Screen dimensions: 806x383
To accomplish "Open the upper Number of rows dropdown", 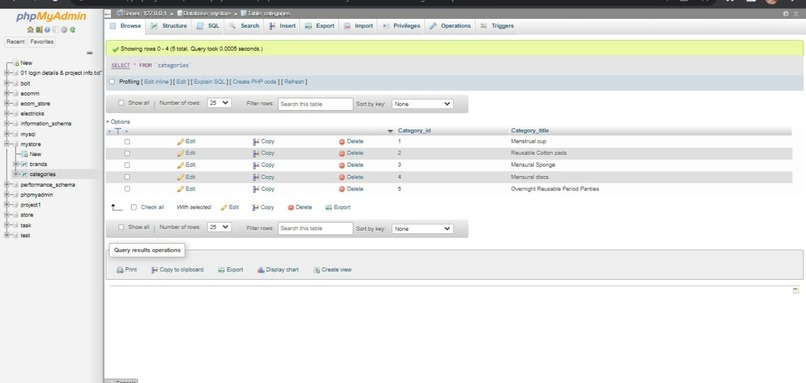I will pyautogui.click(x=219, y=103).
